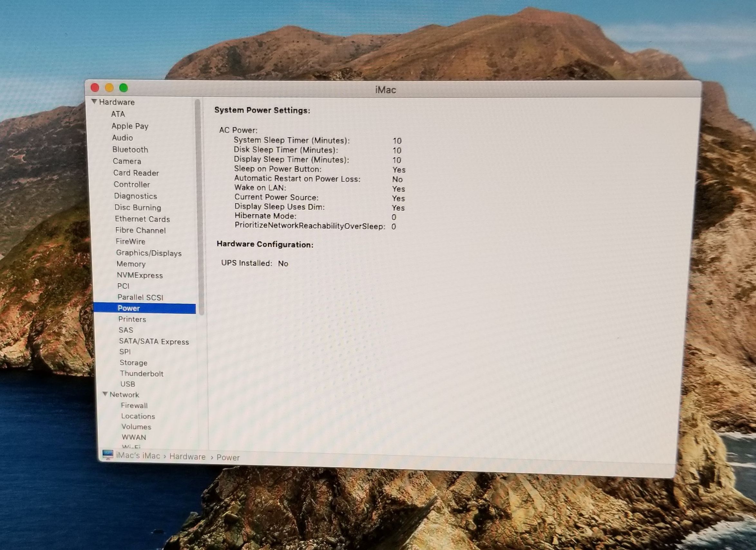The image size is (756, 550).
Task: Collapse the Hardware section triangle
Action: pos(94,102)
